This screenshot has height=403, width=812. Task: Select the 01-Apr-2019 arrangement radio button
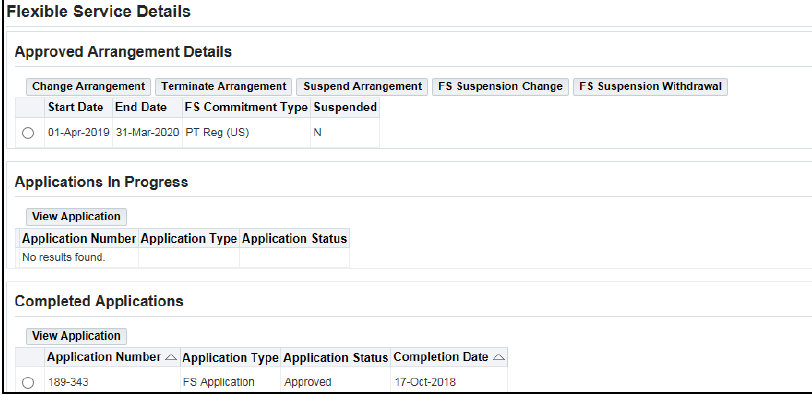(x=28, y=133)
